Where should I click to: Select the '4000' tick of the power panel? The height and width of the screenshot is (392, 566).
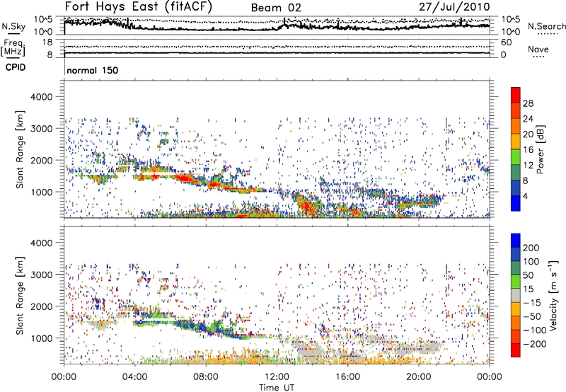[x=42, y=97]
